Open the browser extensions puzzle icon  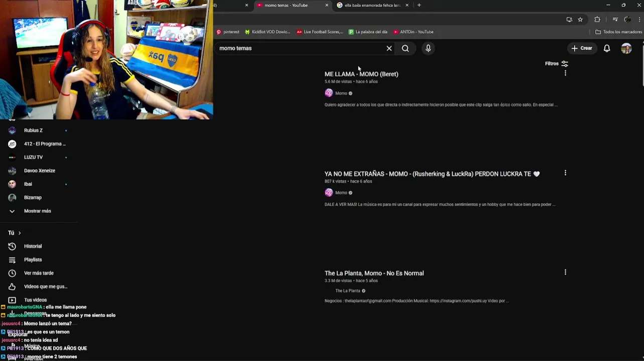597,20
